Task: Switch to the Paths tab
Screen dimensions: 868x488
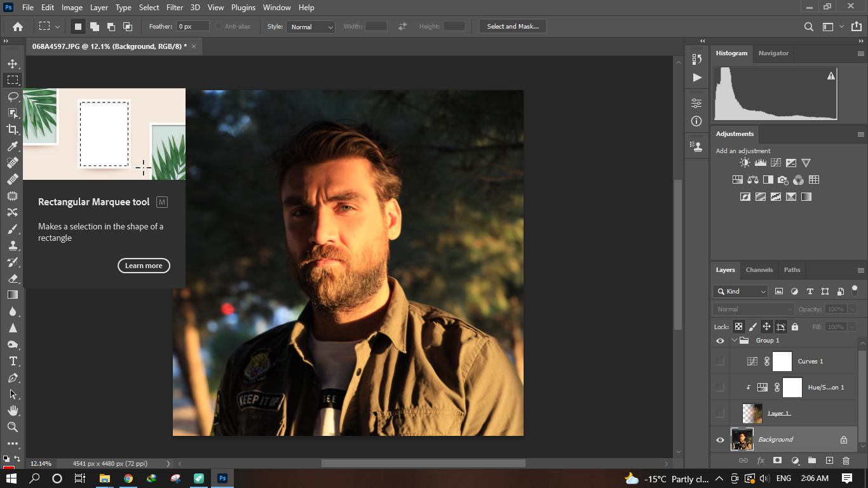Action: tap(792, 270)
